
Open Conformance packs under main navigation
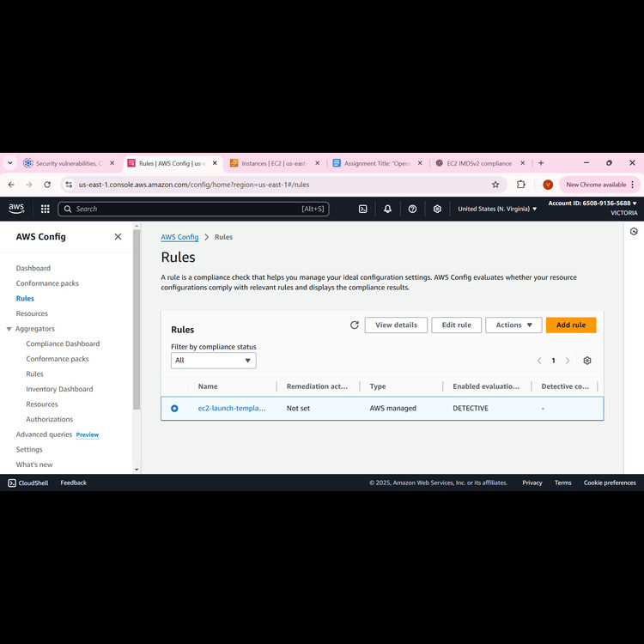coord(47,283)
